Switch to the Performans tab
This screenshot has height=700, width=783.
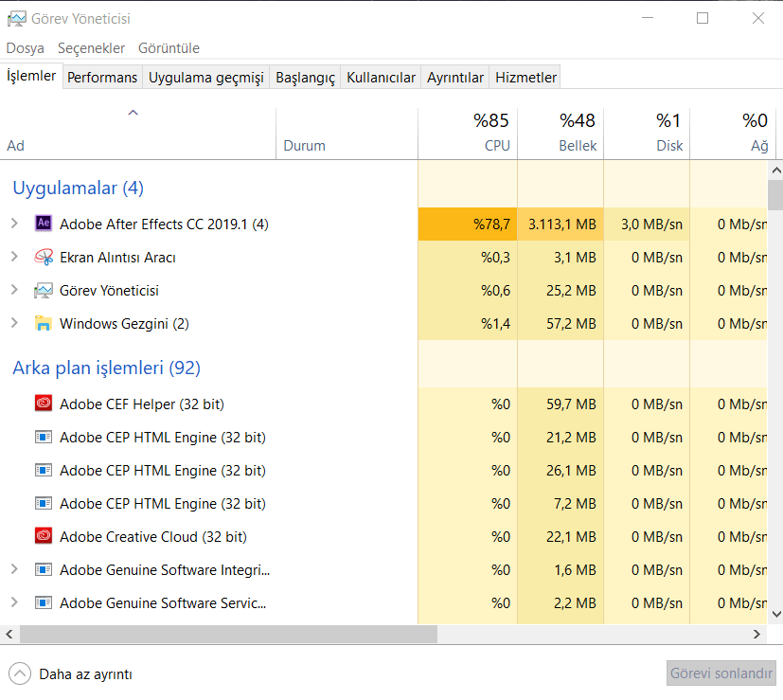point(102,78)
